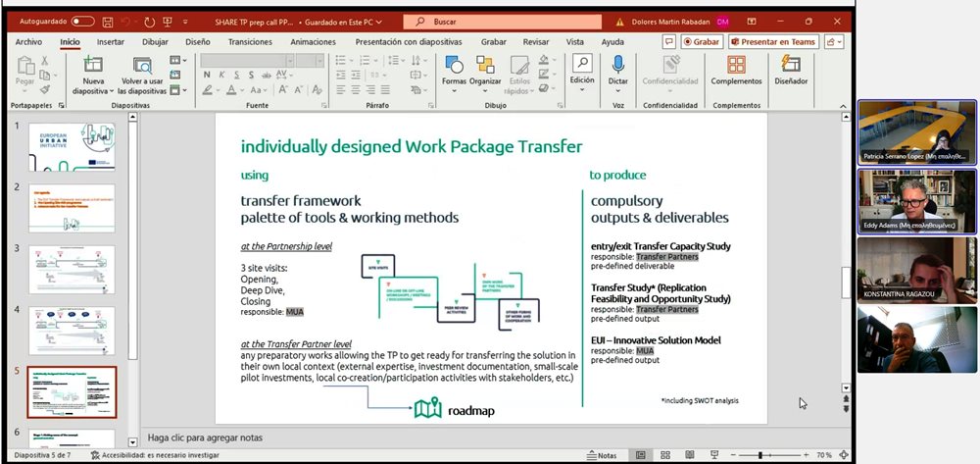Launch the Diseñador design ideas panel
This screenshot has width=980, height=464.
click(790, 65)
